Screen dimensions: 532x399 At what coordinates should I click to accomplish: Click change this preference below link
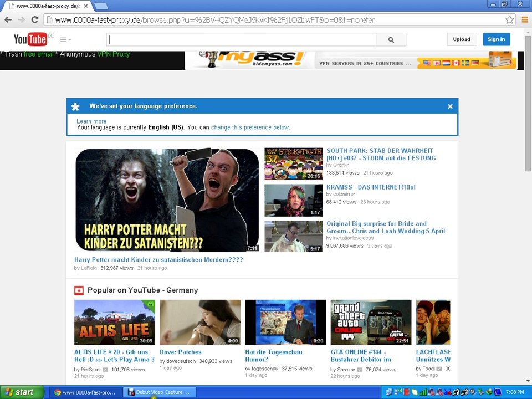(250, 127)
